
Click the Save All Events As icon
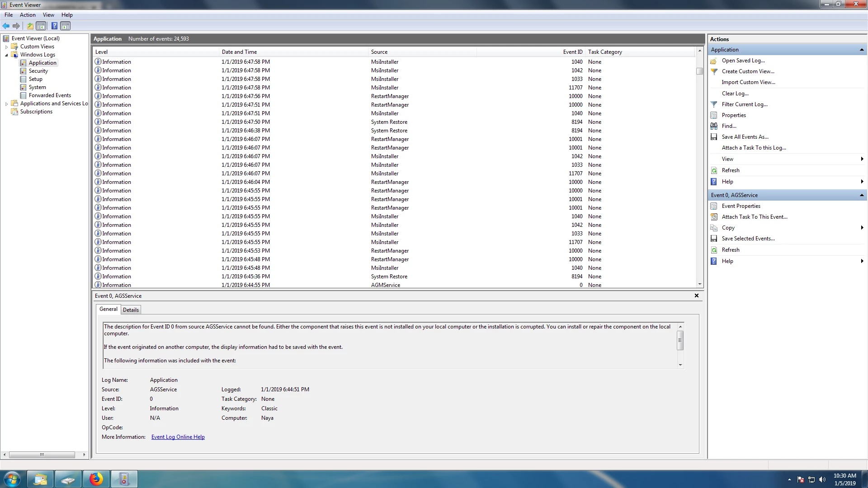[714, 137]
